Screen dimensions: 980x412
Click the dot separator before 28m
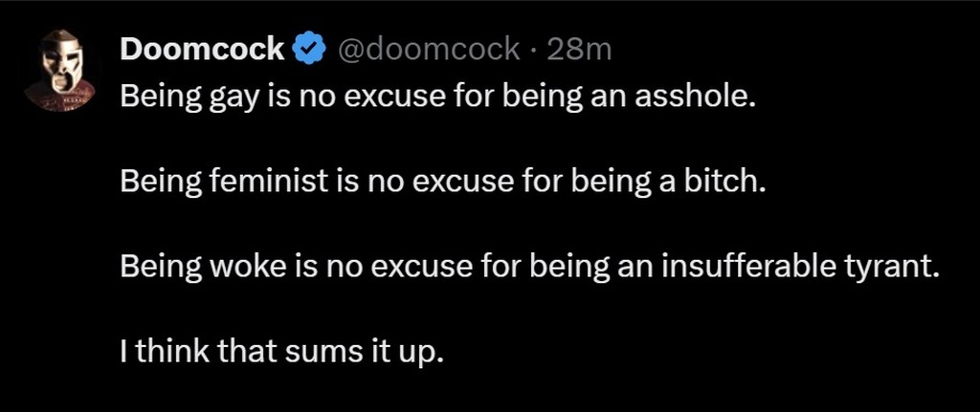coord(532,50)
